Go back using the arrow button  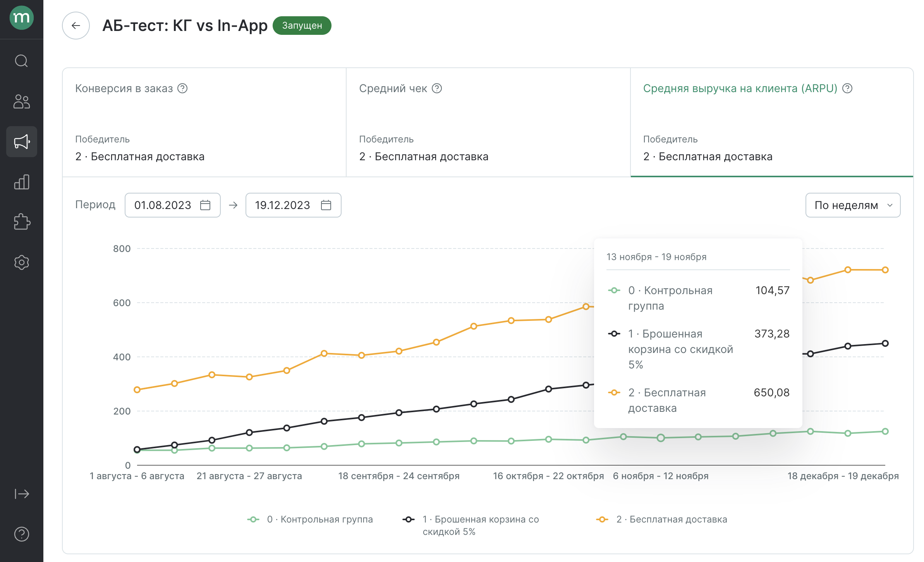76,26
